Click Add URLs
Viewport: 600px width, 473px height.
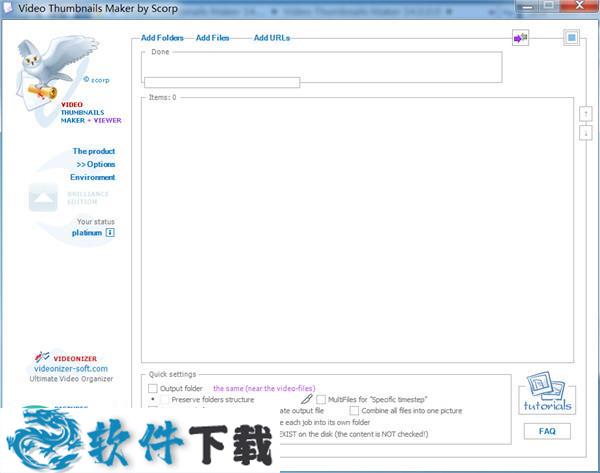(x=272, y=38)
